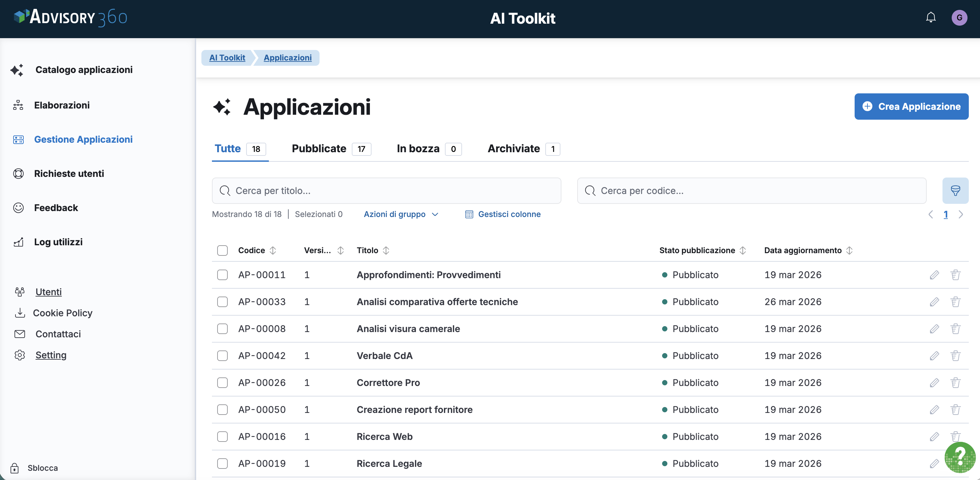The width and height of the screenshot is (980, 480).
Task: Sort by Codice column arrows
Action: [273, 251]
